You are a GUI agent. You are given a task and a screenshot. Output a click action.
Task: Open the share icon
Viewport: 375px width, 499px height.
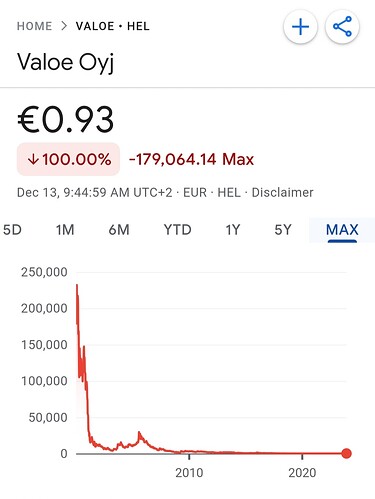(x=342, y=27)
